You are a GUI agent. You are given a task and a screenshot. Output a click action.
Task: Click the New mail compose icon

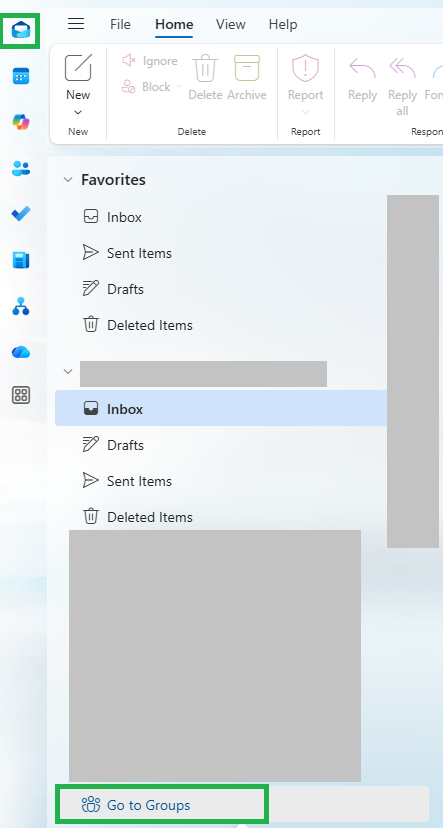(x=78, y=68)
